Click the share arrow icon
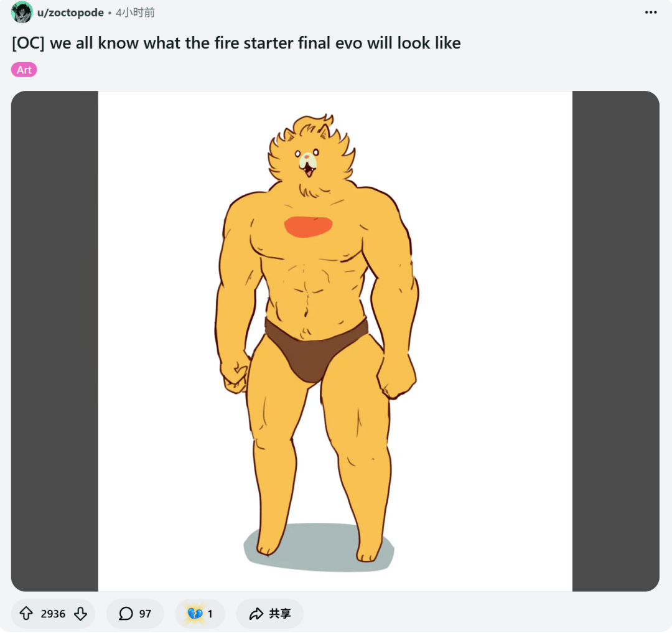The image size is (672, 633). (256, 614)
